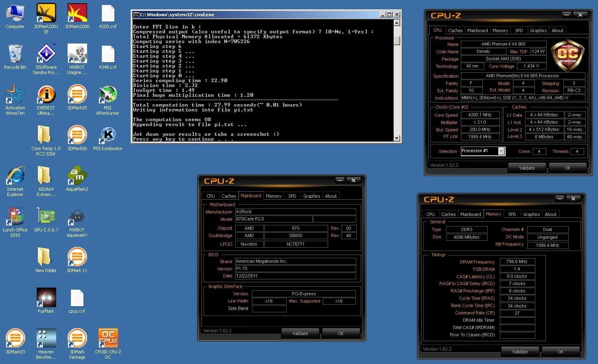Click the Core Speed 4200.1 MHz field
598x364 pixels.
(480, 115)
